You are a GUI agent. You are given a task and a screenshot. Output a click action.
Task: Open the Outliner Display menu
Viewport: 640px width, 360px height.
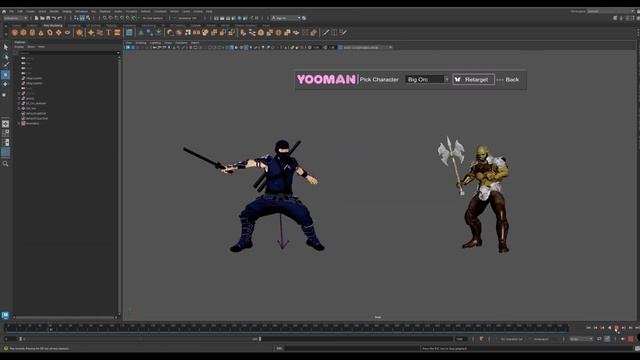(19, 47)
